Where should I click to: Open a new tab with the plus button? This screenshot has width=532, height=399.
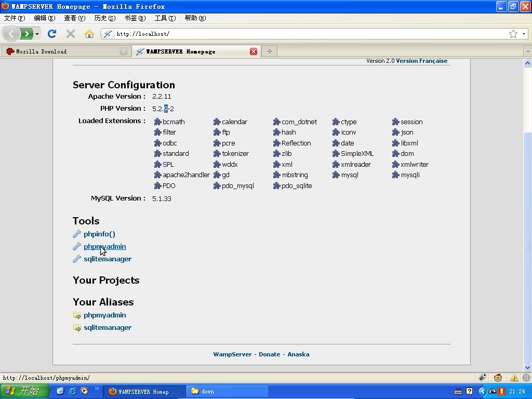pyautogui.click(x=270, y=51)
